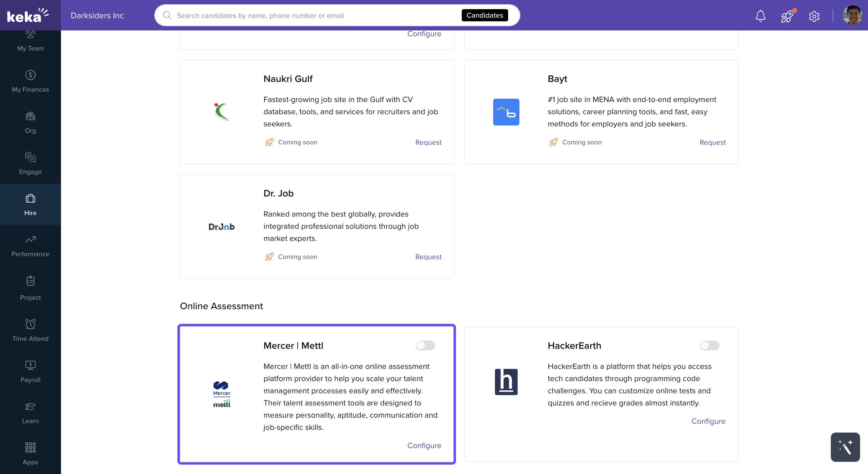
Task: Open Time Attend in sidebar
Action: point(30,330)
